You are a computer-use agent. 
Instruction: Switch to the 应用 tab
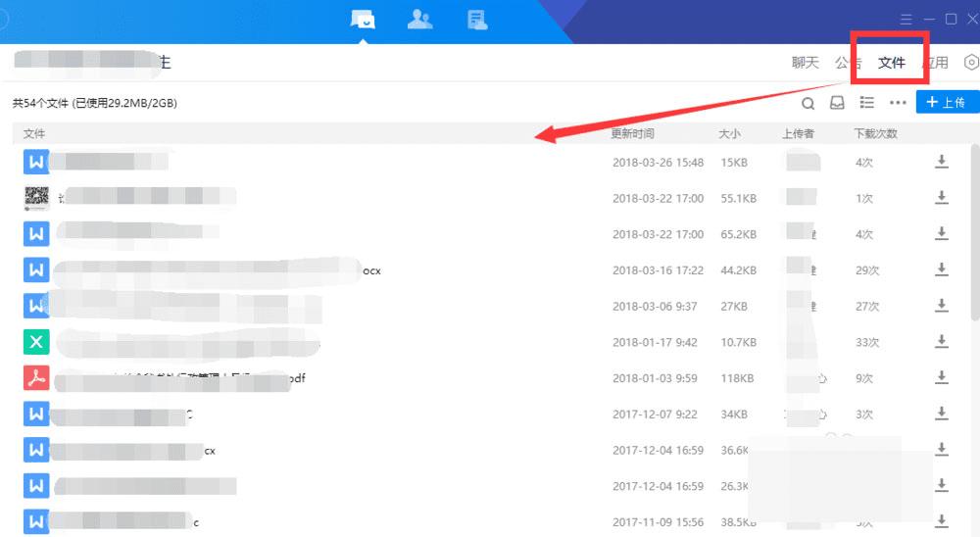935,63
